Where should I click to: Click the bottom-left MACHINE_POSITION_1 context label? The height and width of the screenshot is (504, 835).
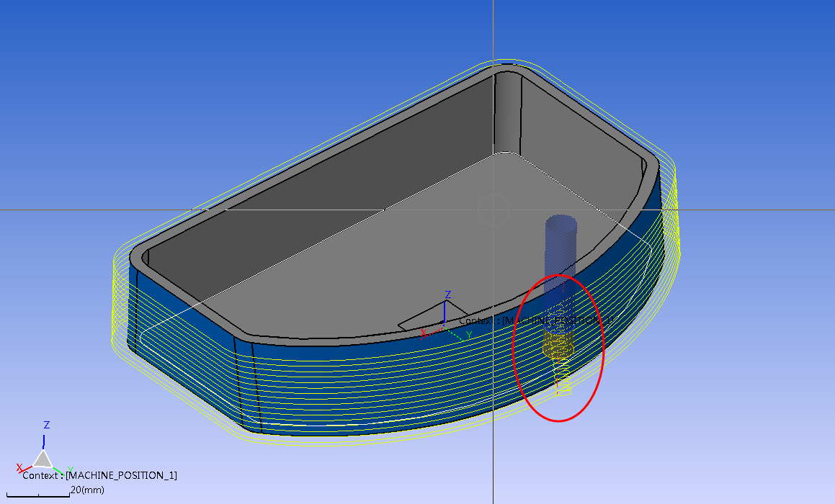point(99,475)
